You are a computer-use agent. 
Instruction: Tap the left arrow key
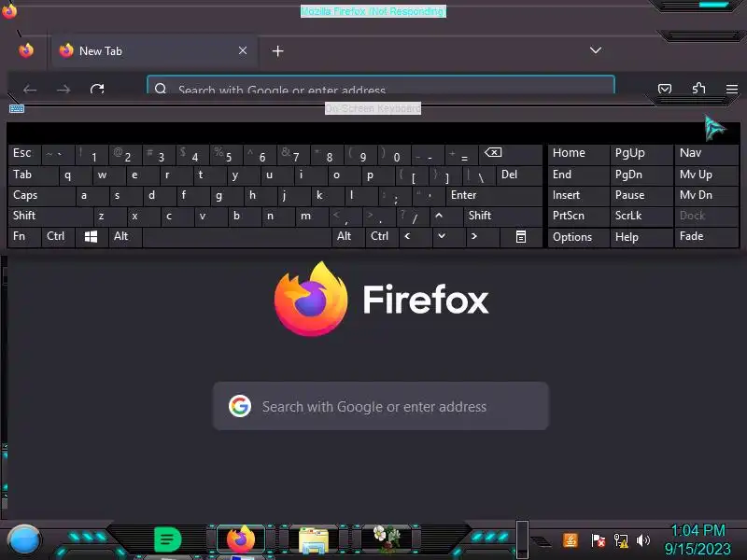[x=415, y=237]
